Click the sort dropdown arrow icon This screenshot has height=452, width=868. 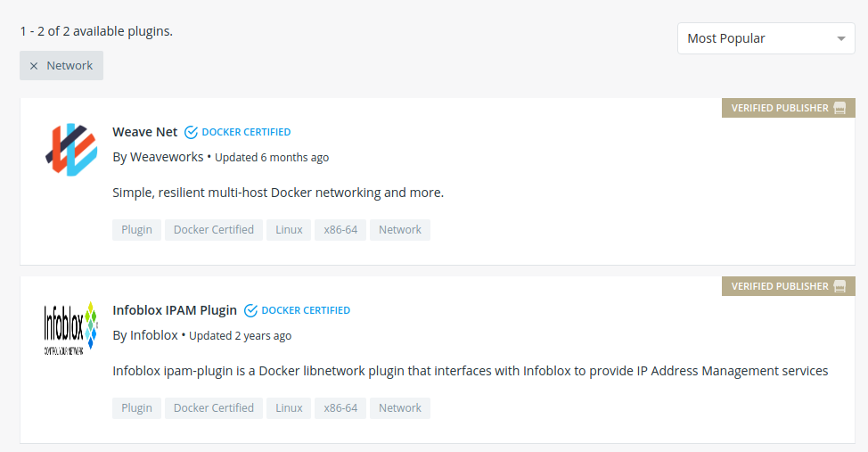pos(841,38)
